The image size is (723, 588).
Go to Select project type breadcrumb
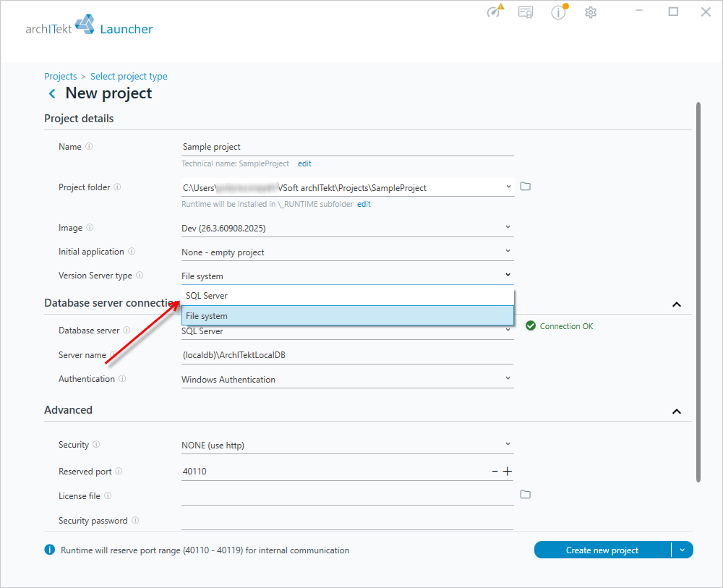[x=129, y=77]
